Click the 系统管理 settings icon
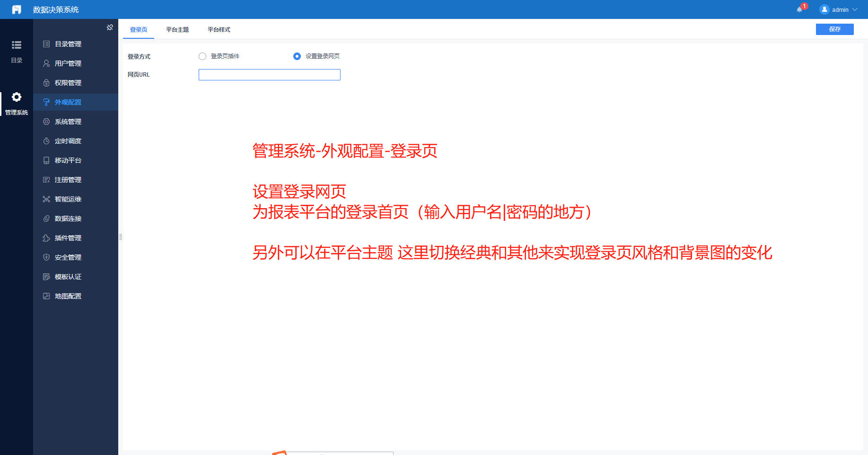Viewport: 868px width, 455px height. (x=46, y=122)
